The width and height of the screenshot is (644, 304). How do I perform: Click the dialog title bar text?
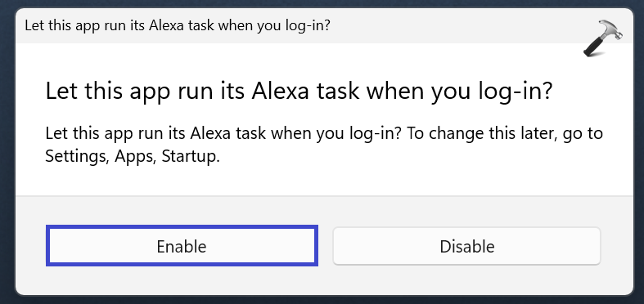pyautogui.click(x=178, y=25)
